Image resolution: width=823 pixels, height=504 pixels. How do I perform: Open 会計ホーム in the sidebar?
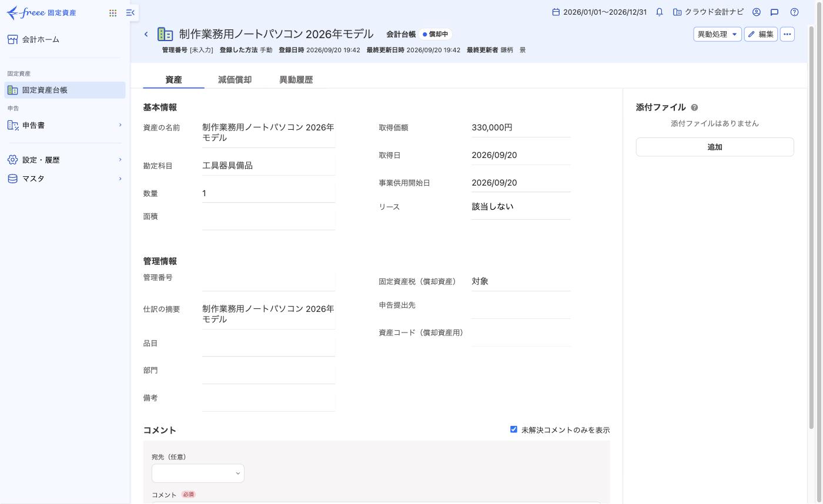[65, 39]
